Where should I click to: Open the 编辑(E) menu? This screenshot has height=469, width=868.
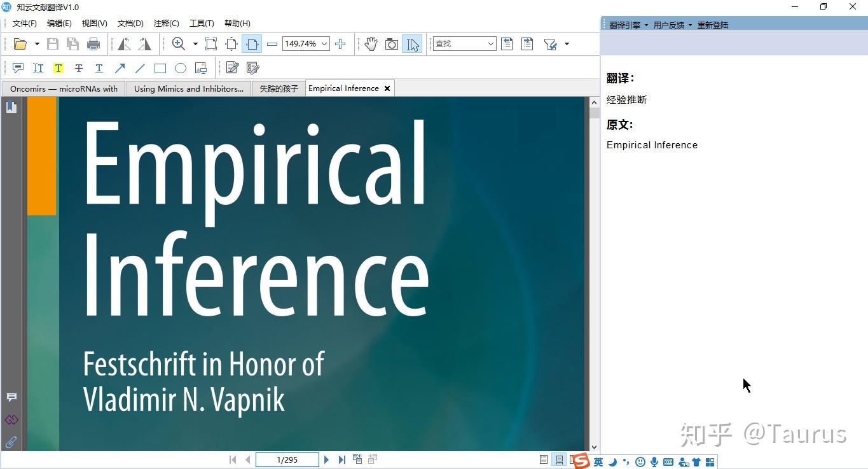59,23
